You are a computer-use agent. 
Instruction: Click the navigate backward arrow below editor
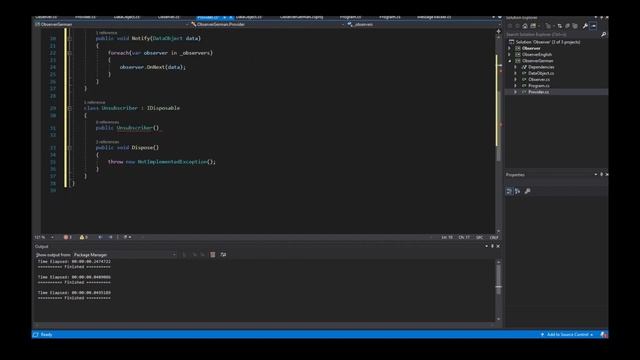pyautogui.click(x=100, y=237)
